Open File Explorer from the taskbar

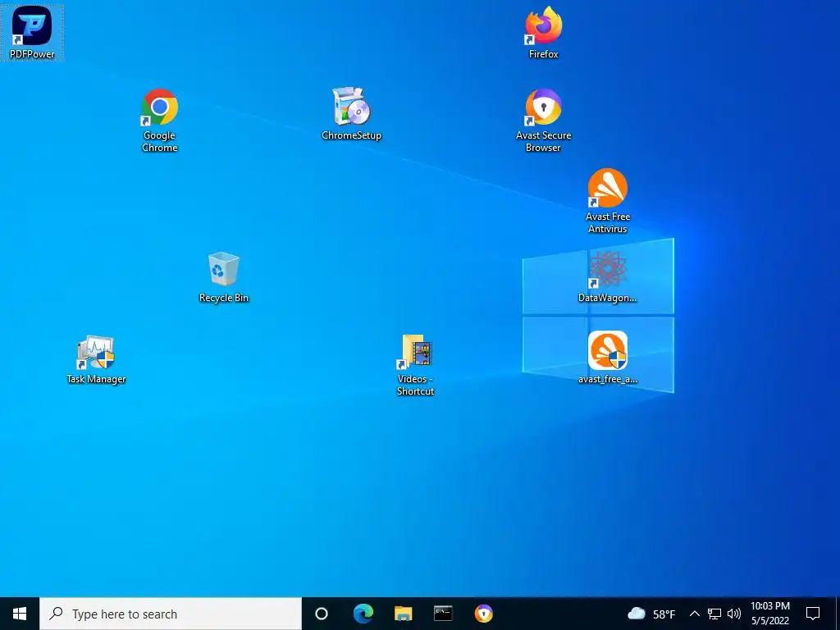(x=404, y=614)
